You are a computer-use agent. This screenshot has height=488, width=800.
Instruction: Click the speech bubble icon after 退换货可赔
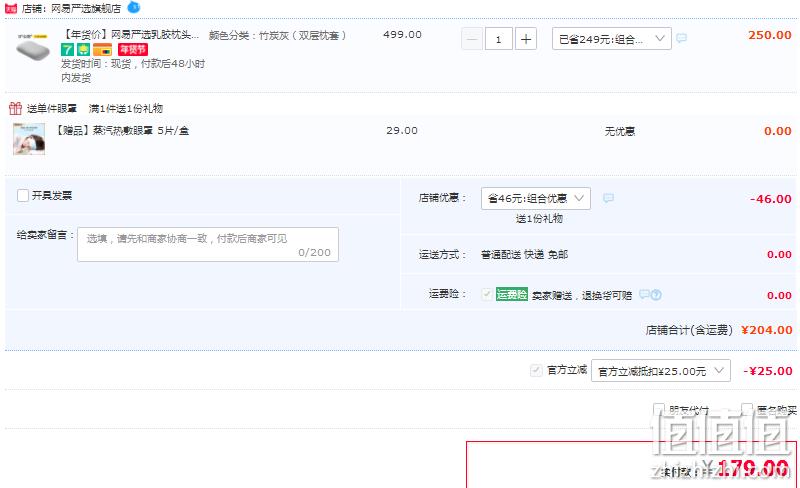[644, 295]
